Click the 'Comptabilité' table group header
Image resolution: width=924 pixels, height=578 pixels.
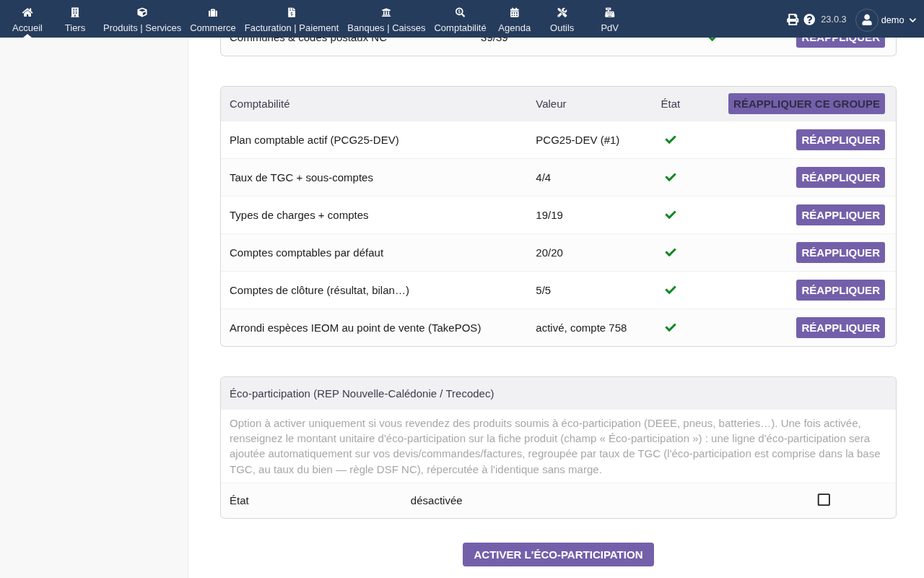pyautogui.click(x=260, y=103)
